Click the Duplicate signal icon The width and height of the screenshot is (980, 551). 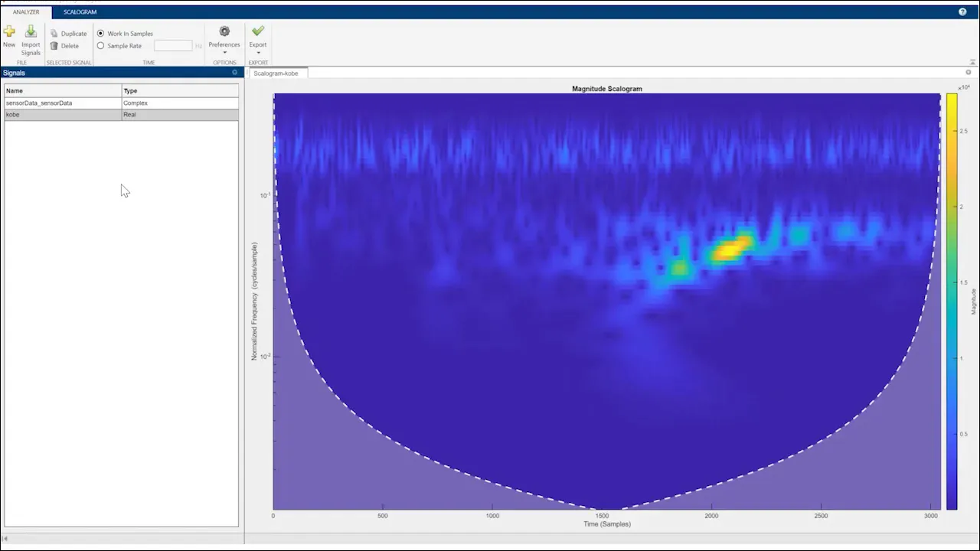(54, 34)
